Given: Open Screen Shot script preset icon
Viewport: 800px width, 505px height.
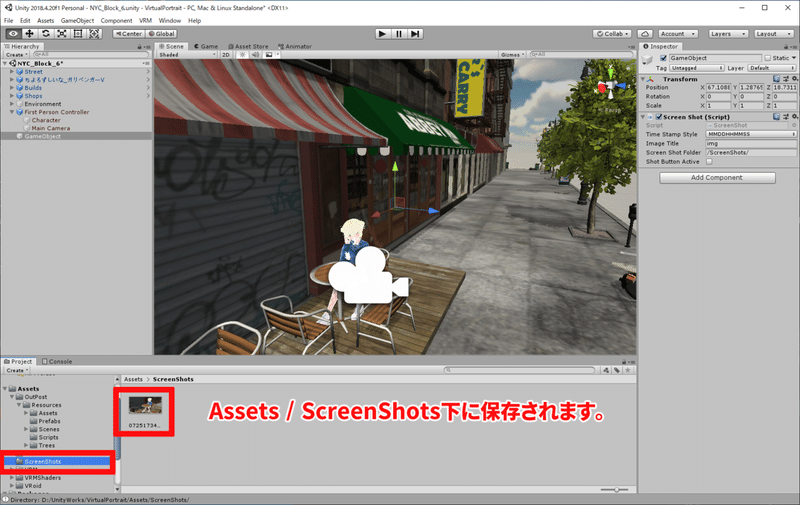Looking at the screenshot, I should [786, 117].
